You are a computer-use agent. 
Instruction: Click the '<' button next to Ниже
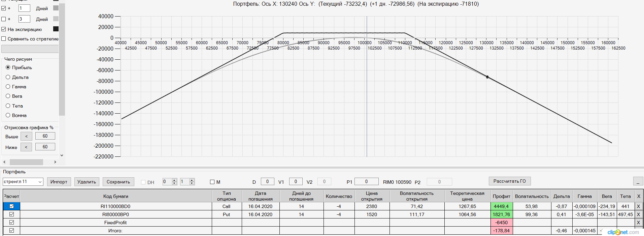[x=26, y=147]
